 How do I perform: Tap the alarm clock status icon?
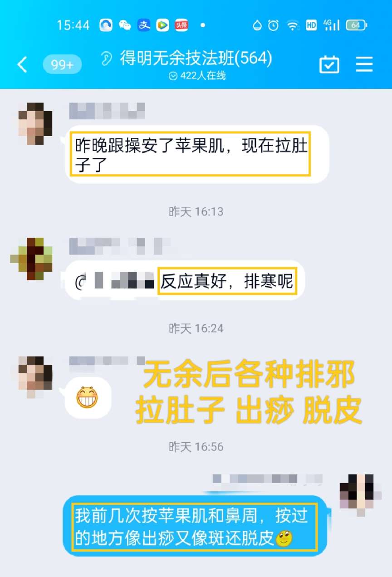pos(273,25)
